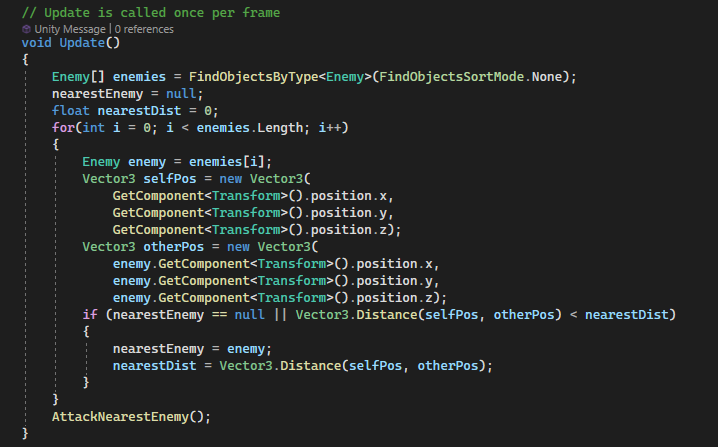Click 'nearestDist' in the 'nearestDist = Vector3.Distance' line
The height and width of the screenshot is (447, 718).
click(155, 366)
